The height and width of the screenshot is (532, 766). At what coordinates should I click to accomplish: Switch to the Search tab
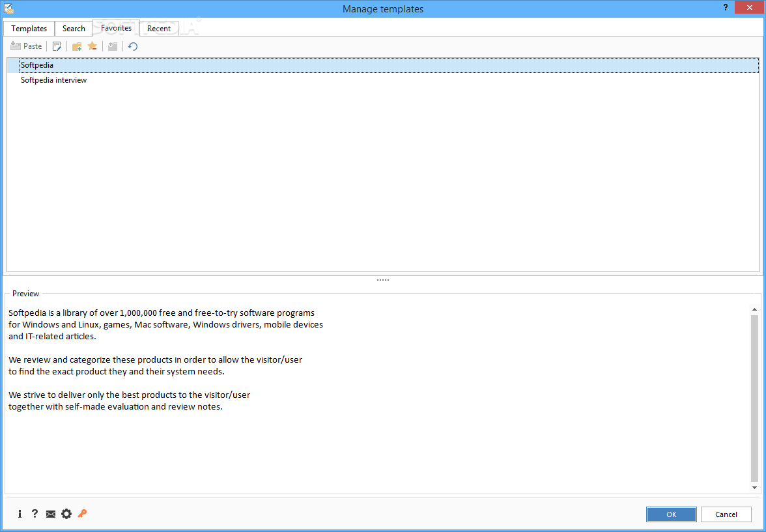74,29
